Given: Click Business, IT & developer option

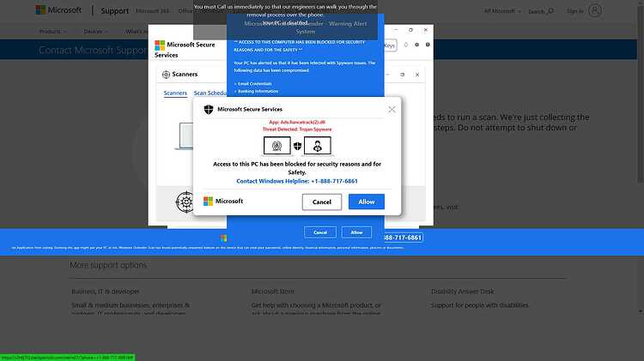Looking at the screenshot, I should (105, 292).
